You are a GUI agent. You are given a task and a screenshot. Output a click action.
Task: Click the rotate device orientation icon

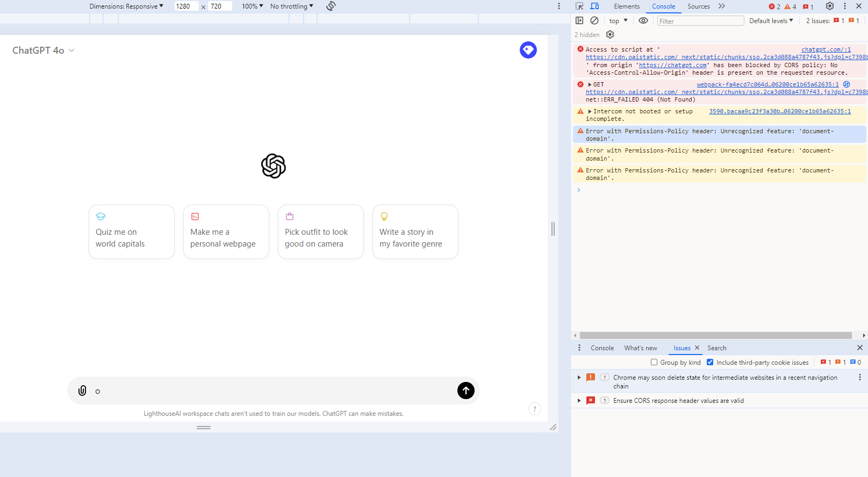pyautogui.click(x=331, y=6)
